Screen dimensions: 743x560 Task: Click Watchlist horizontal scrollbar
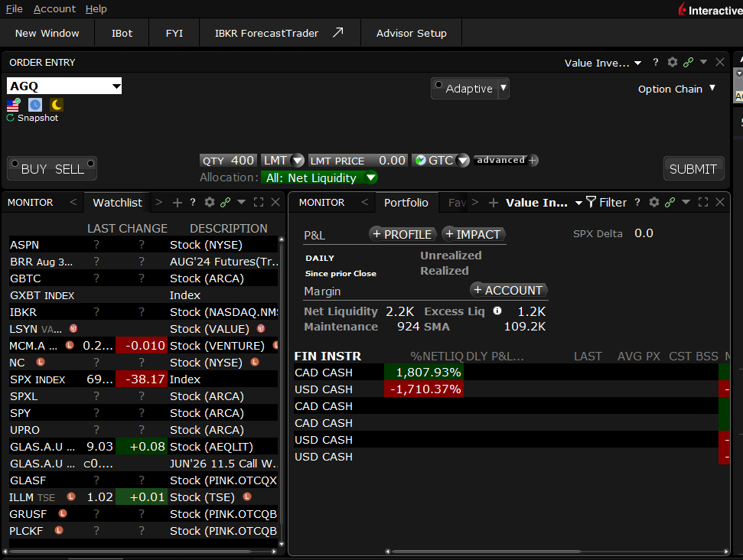130,552
